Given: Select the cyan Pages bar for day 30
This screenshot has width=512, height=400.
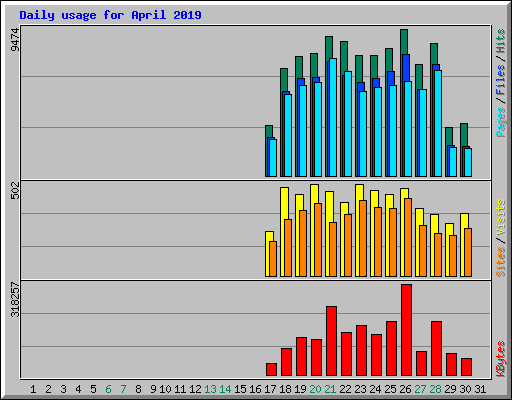Looking at the screenshot, I should [468, 162].
